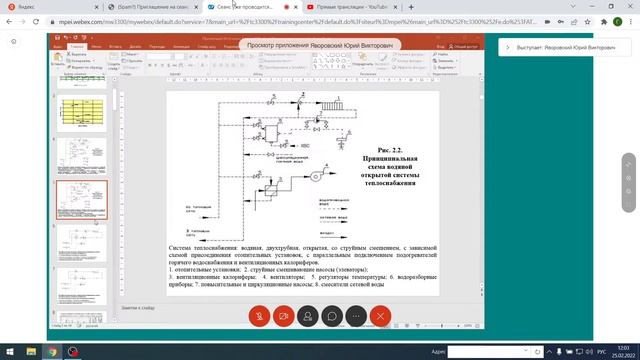Viewport: 640px width, 360px height.
Task: Click Заметки к слайду notes area
Action: click(x=138, y=308)
